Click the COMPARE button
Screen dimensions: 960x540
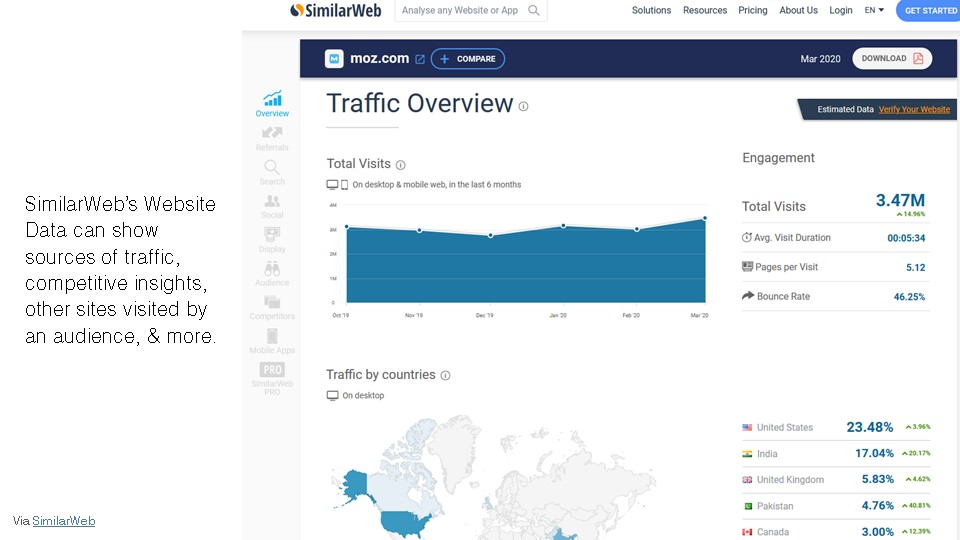tap(468, 59)
